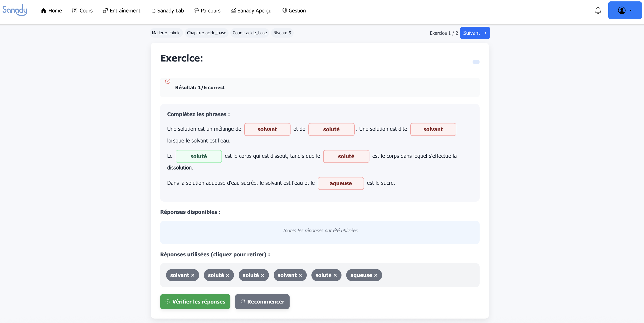Click the small pill toggle beside Exercice title
Viewport: 644px width, 323px height.
476,62
